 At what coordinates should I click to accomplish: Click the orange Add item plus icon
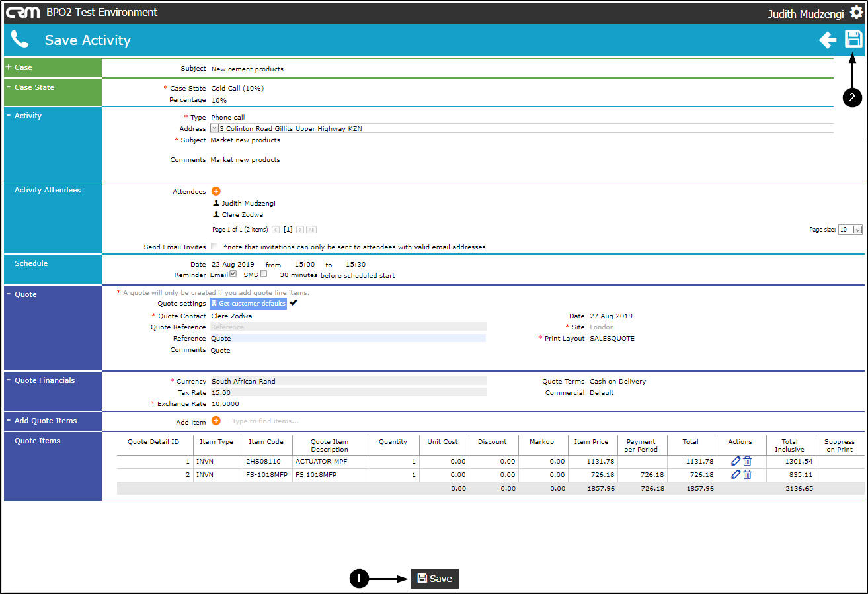coord(216,421)
